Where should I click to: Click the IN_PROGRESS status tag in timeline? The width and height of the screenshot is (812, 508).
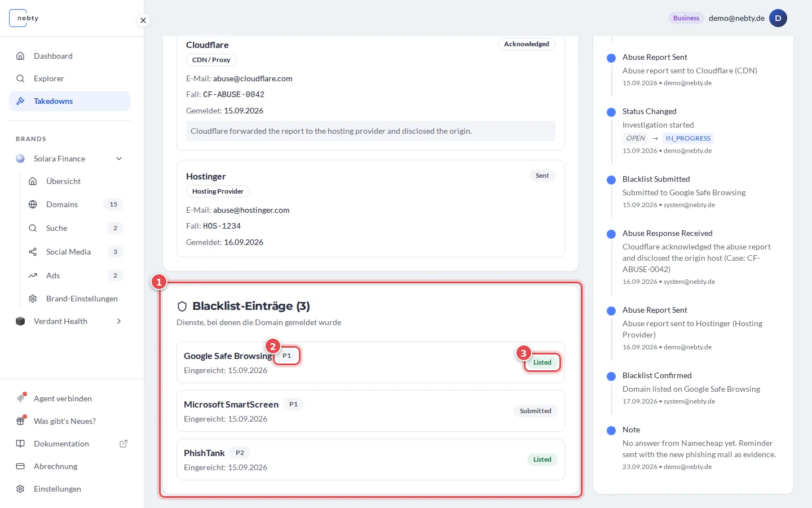tap(688, 138)
